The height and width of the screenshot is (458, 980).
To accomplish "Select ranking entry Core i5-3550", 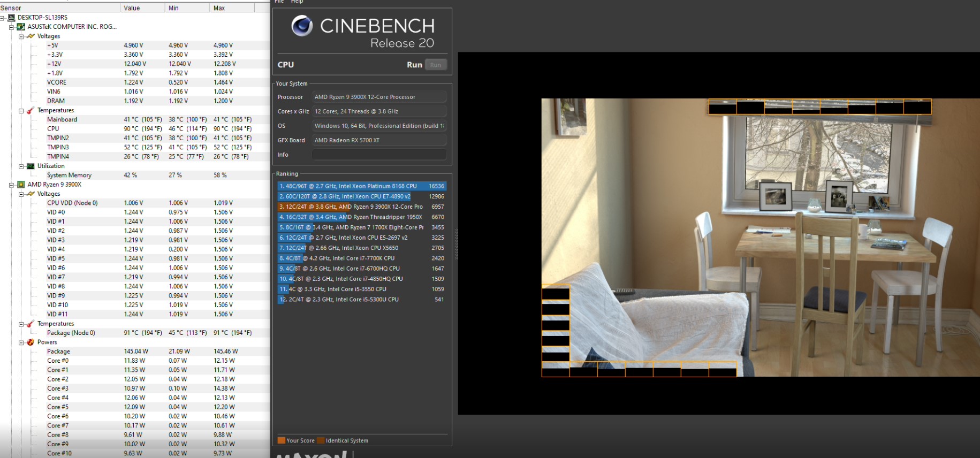I will click(362, 289).
